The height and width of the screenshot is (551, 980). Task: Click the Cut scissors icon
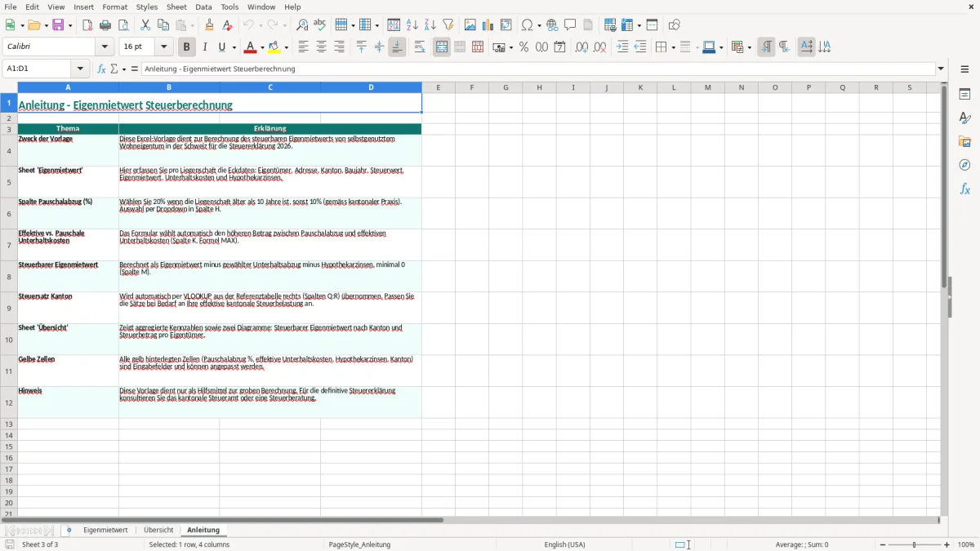tap(145, 25)
